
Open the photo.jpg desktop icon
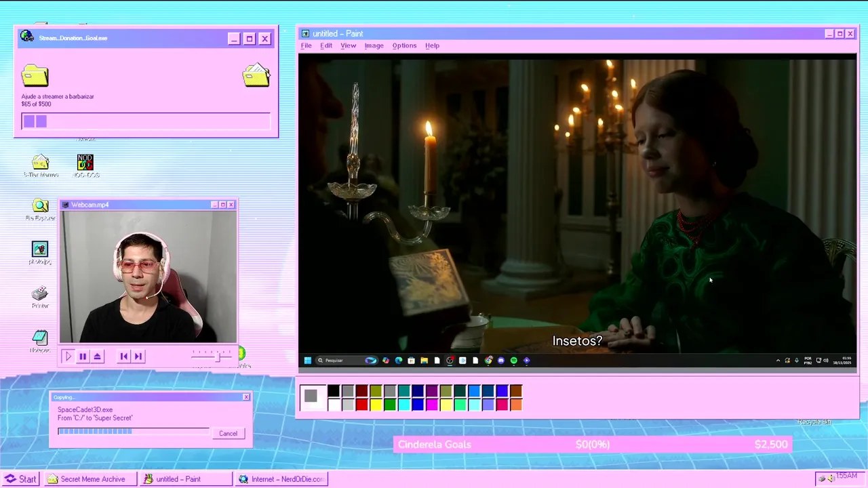[x=40, y=253]
